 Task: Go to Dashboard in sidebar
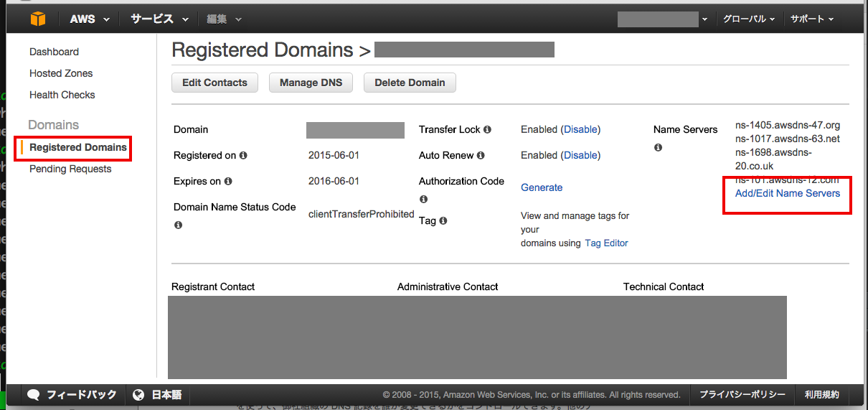click(x=55, y=52)
